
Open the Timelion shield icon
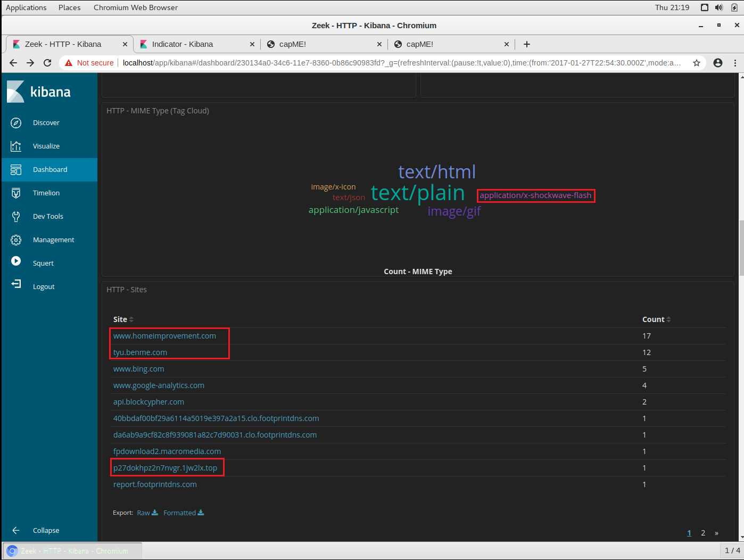pos(16,193)
